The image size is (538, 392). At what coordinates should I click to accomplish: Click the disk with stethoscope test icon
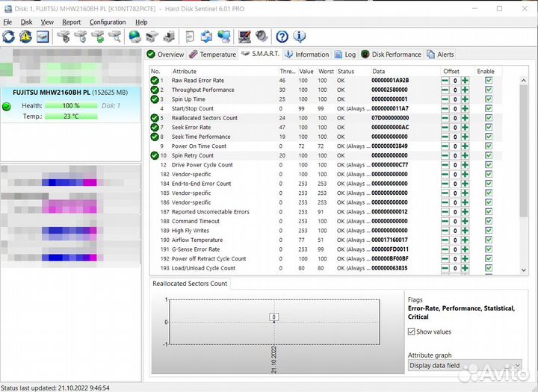[64, 37]
